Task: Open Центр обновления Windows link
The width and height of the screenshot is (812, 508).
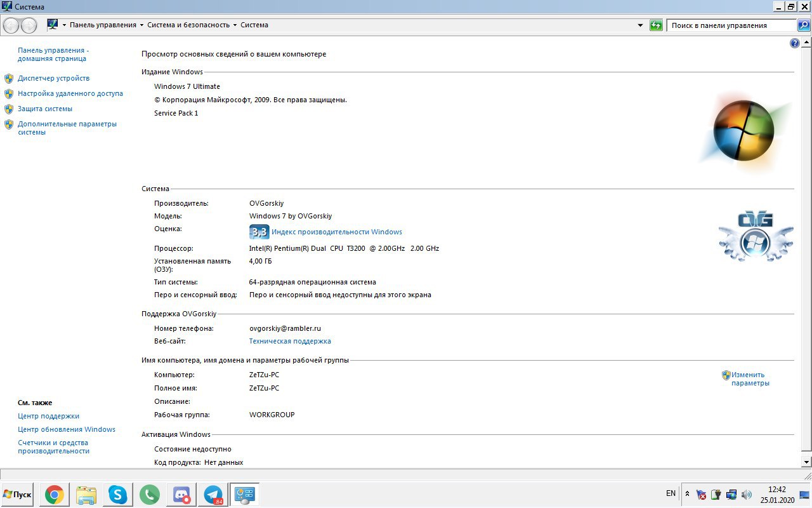Action: (x=67, y=429)
